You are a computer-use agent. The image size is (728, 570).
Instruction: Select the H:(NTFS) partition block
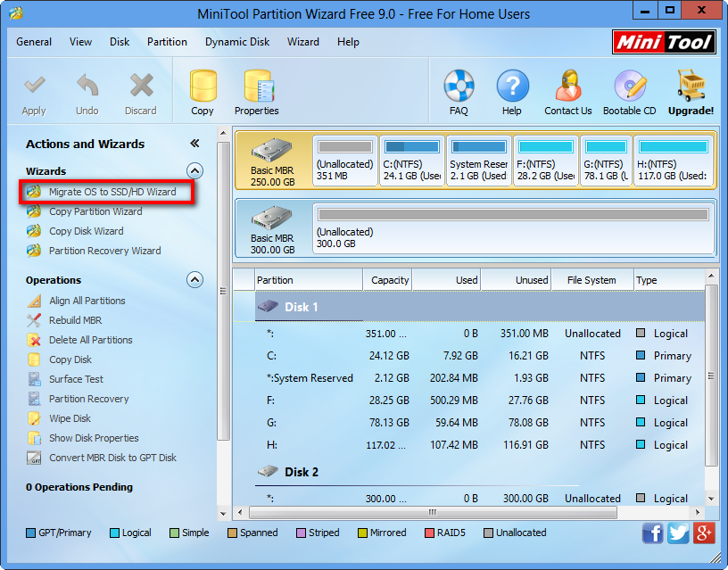[674, 161]
